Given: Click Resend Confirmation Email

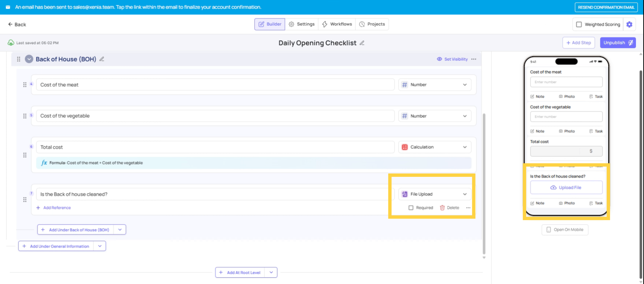Looking at the screenshot, I should 606,7.
